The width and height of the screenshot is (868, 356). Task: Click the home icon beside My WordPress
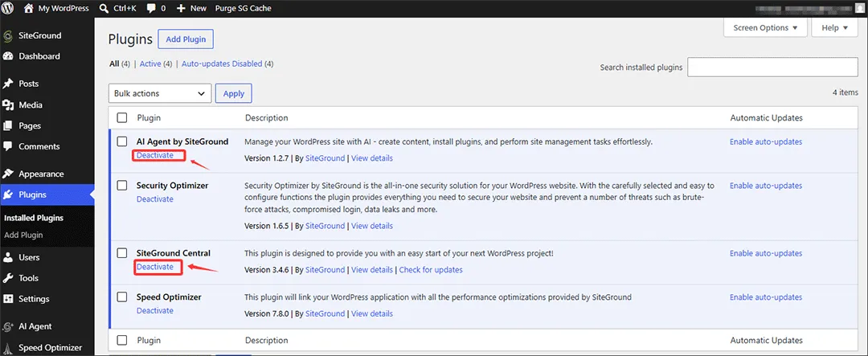(x=29, y=8)
